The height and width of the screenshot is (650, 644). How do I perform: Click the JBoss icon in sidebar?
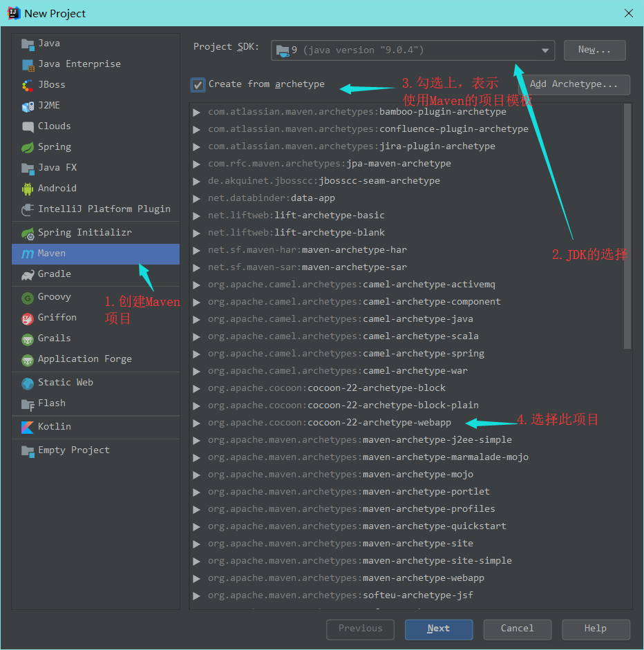point(28,86)
